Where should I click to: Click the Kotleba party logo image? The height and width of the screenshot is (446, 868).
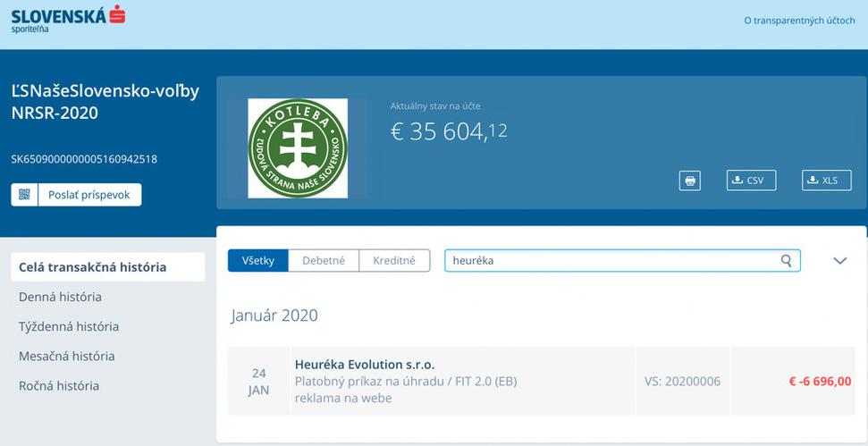pos(298,148)
